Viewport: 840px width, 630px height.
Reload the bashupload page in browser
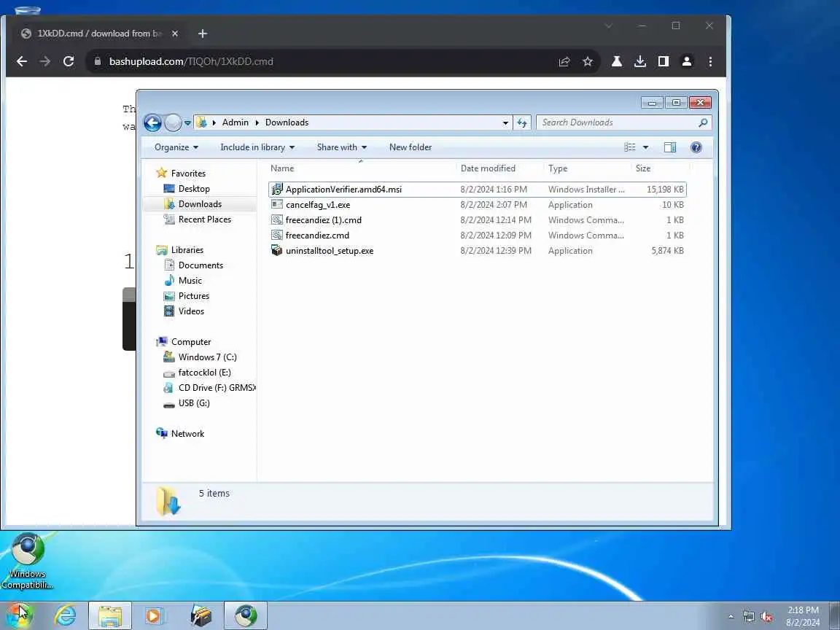(69, 61)
